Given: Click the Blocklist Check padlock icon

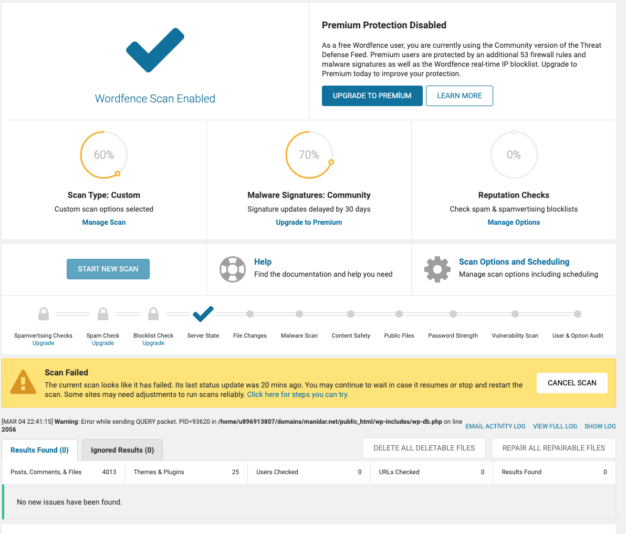Looking at the screenshot, I should click(x=153, y=314).
